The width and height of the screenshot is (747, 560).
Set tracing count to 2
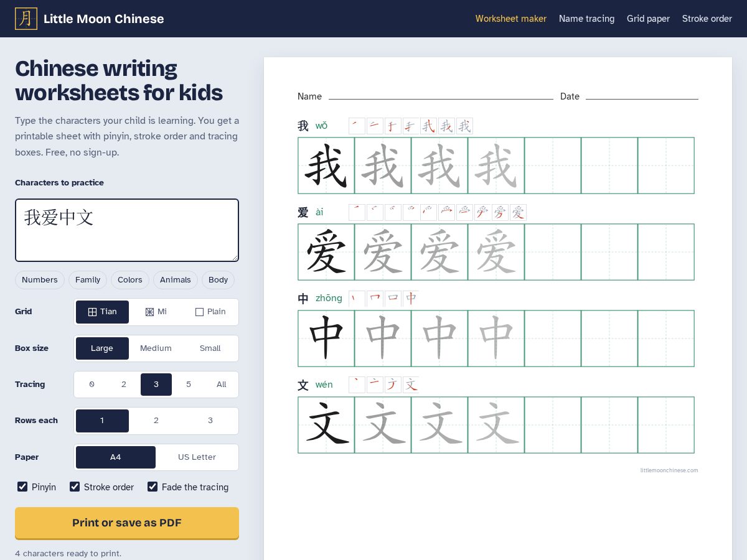click(x=124, y=385)
